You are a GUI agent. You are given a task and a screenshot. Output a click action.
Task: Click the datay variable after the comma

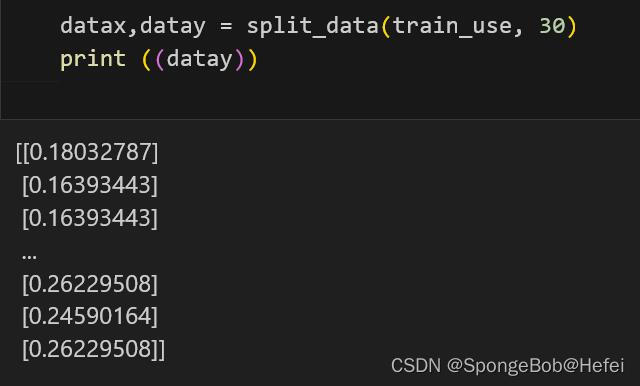pos(173,27)
